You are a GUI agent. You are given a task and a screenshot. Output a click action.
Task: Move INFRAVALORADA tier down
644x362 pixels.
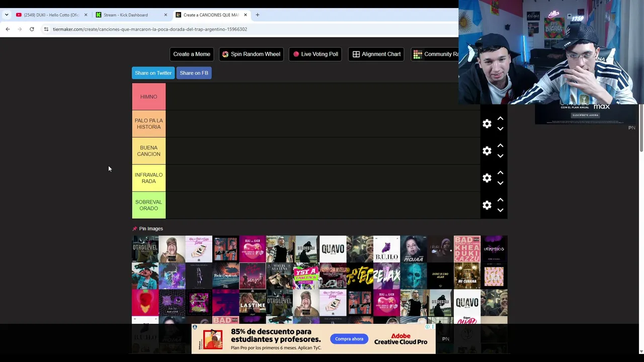pos(500,183)
